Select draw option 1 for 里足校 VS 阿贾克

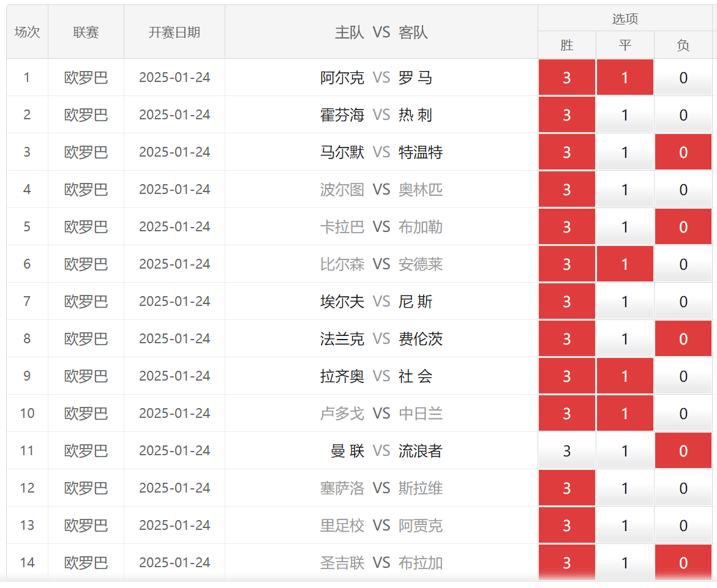(625, 526)
